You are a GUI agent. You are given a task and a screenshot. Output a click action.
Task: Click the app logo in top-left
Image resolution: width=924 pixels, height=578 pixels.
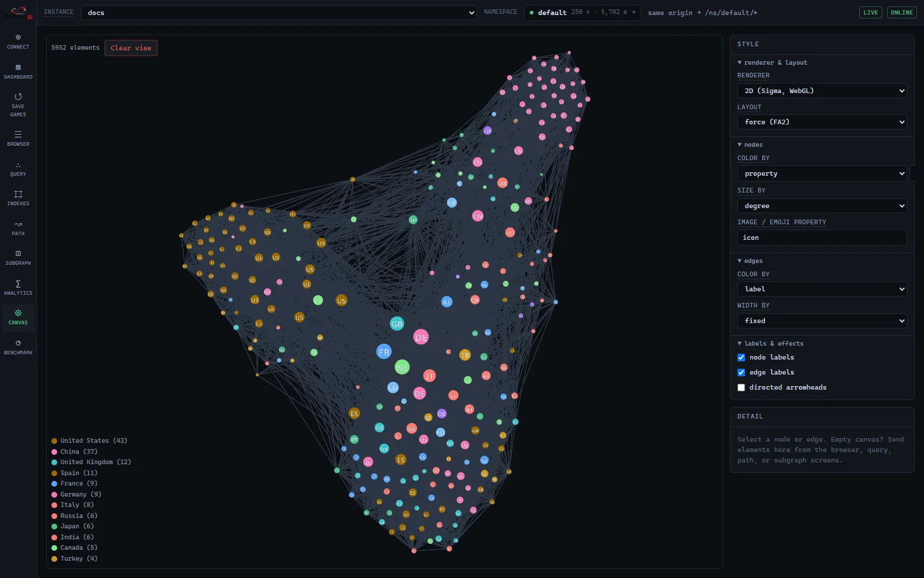click(x=18, y=12)
